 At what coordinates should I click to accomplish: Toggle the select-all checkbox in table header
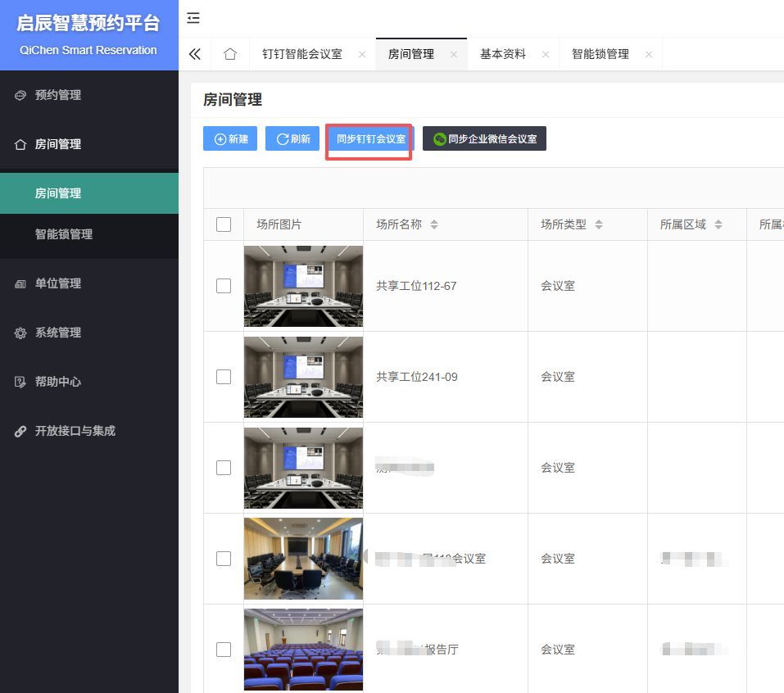tap(224, 224)
